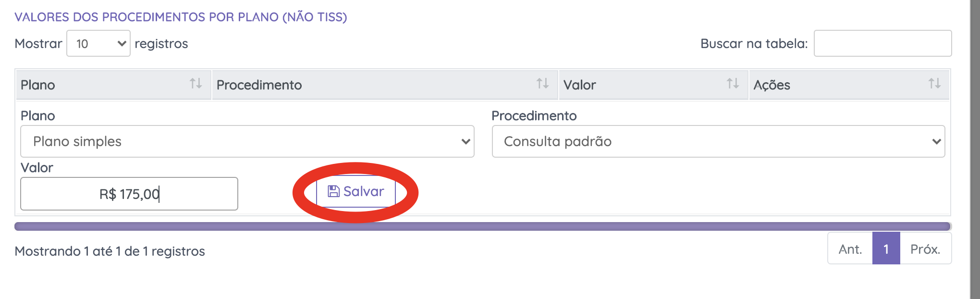Click the sort arrows in Procedimento column

pyautogui.click(x=542, y=84)
